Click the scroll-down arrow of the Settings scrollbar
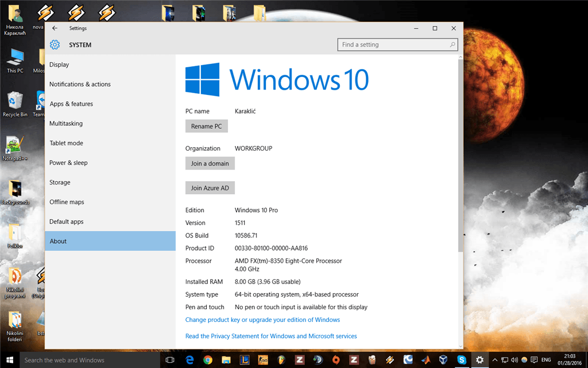588x368 pixels. 461,346
